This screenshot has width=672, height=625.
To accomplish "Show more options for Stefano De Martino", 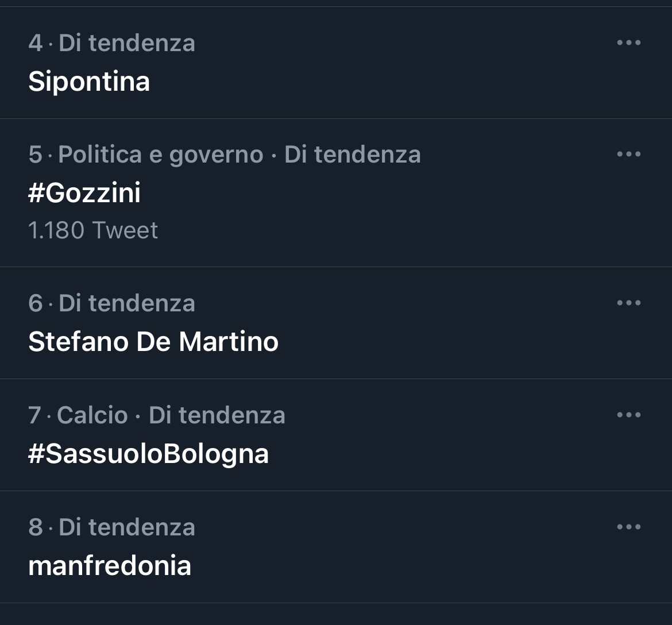I will click(628, 303).
